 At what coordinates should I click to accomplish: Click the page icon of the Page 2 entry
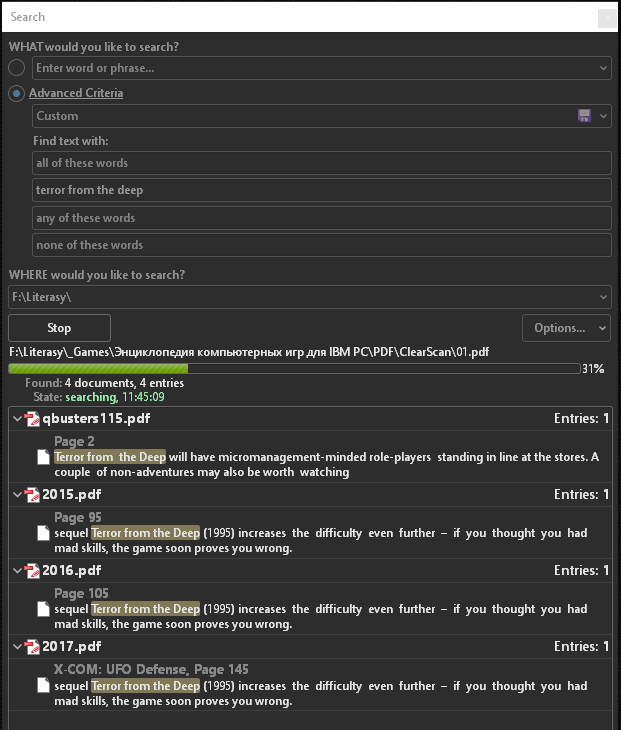coord(43,457)
